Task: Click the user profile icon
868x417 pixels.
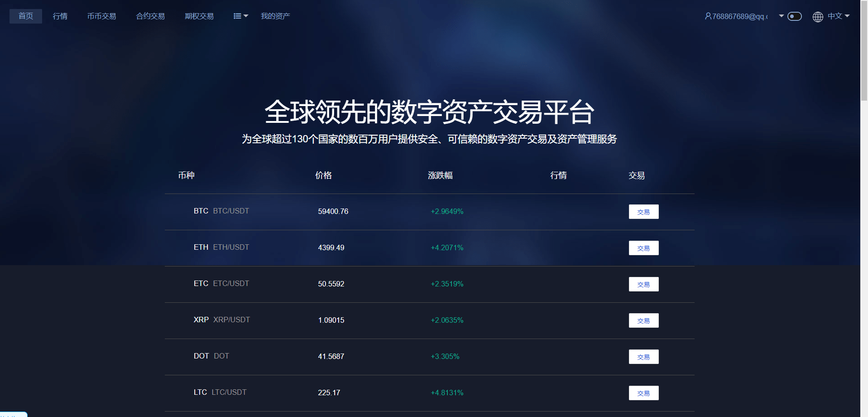Action: click(708, 16)
